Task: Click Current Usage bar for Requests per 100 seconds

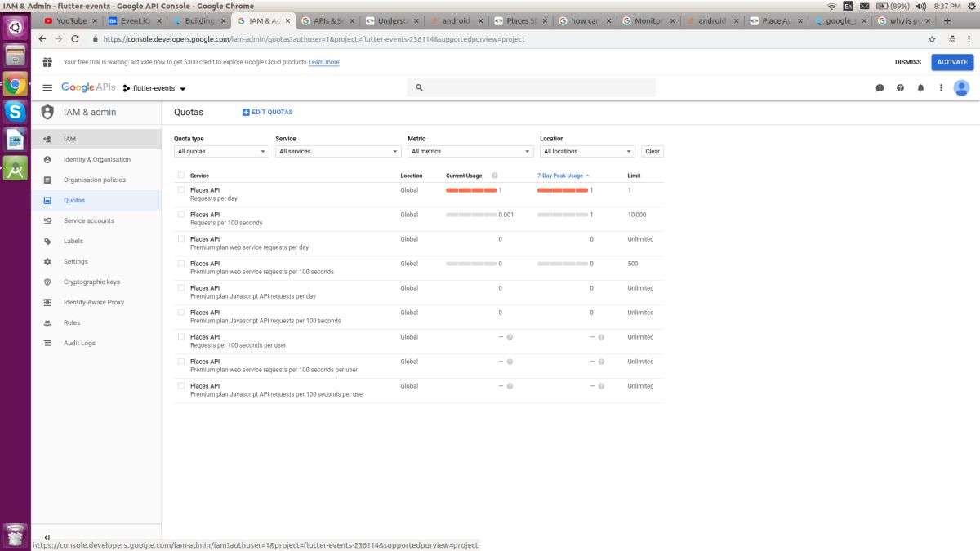Action: [471, 215]
